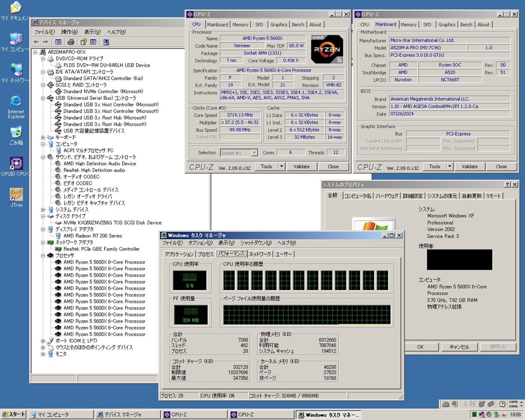Switch to プロセス tab in Task Manager
Image resolution: width=525 pixels, height=420 pixels.
coord(206,254)
